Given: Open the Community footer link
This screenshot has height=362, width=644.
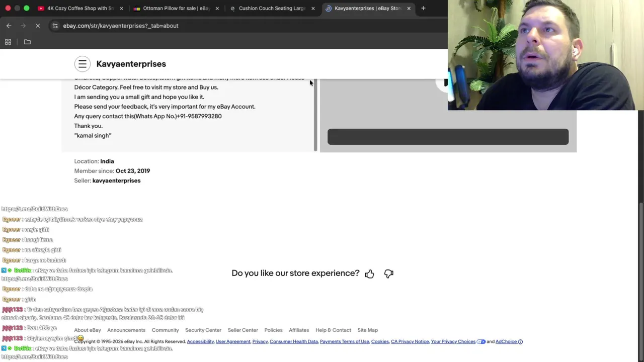Looking at the screenshot, I should [165, 330].
